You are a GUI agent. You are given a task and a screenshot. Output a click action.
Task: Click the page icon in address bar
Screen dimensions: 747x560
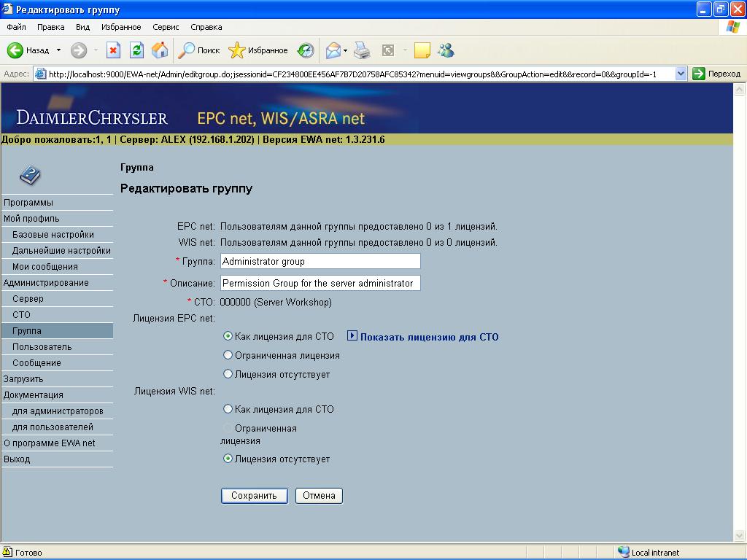pos(41,74)
